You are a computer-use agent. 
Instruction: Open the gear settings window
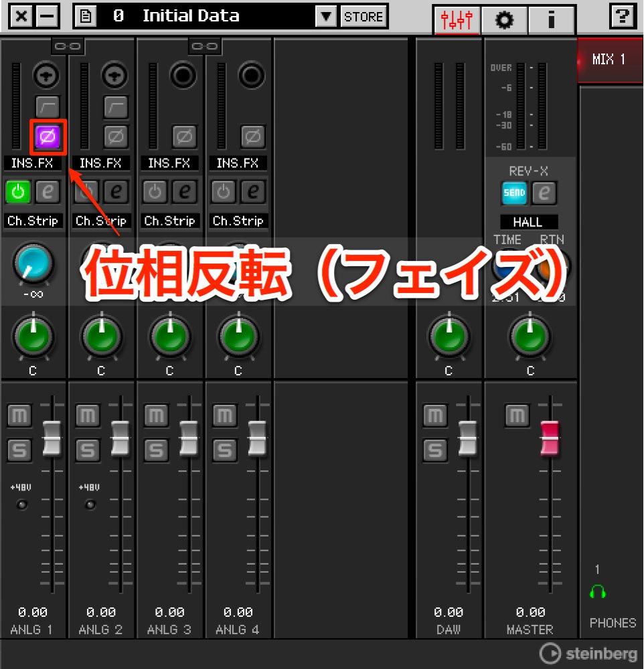[504, 19]
